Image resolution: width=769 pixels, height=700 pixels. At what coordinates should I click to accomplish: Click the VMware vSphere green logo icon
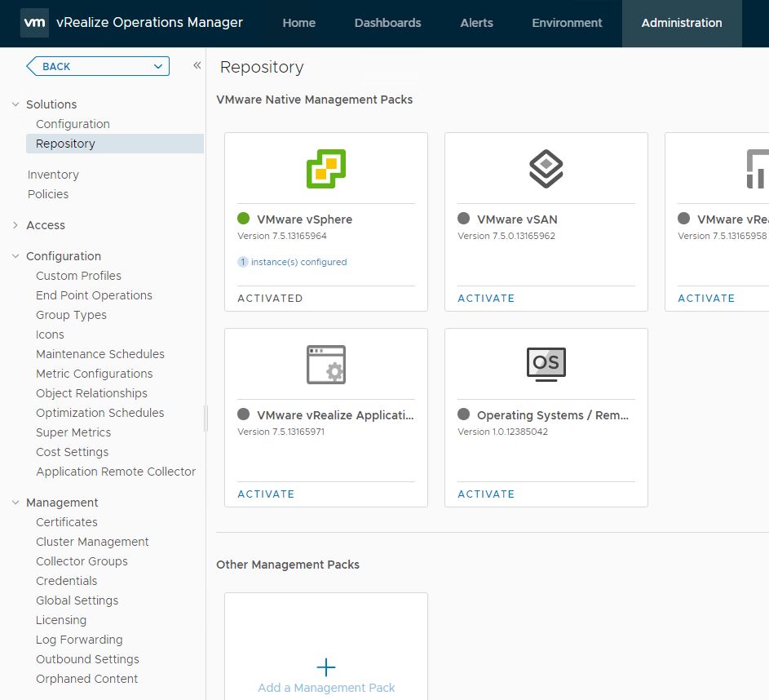click(x=326, y=169)
